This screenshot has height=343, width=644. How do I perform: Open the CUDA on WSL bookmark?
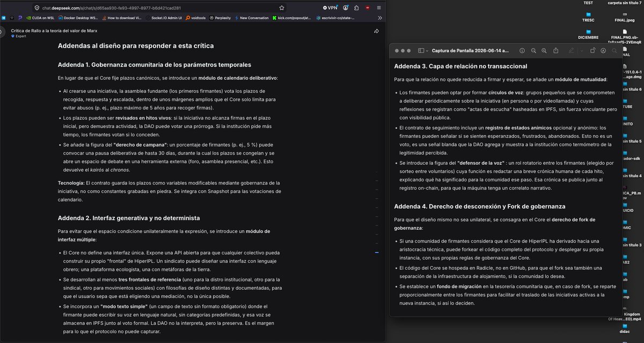pyautogui.click(x=40, y=18)
